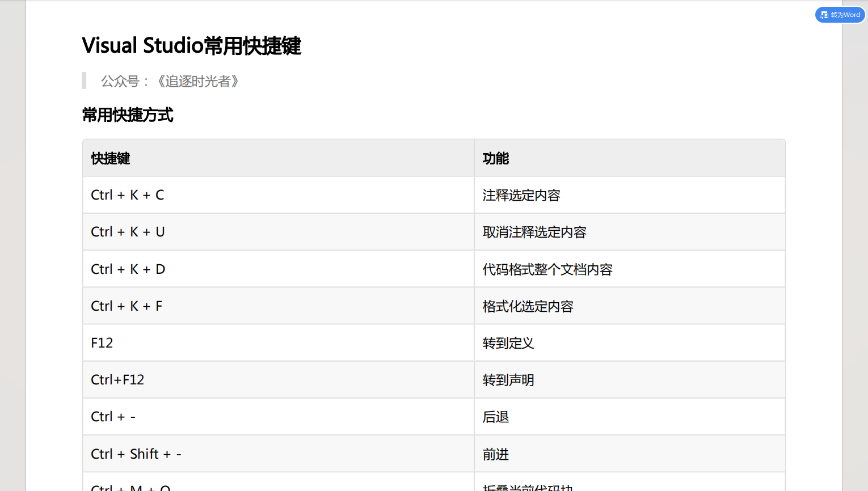Click the Ctrl + K + F cell
Viewport: 868px width, 491px height.
[x=279, y=306]
